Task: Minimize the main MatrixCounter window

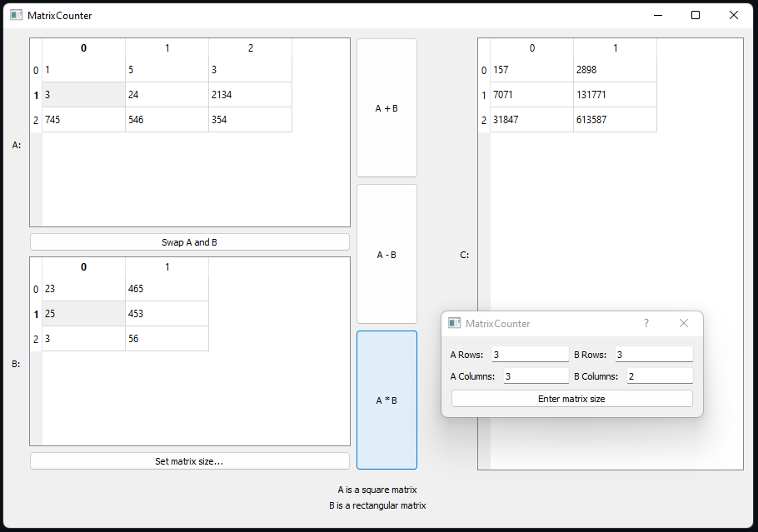Action: [658, 15]
